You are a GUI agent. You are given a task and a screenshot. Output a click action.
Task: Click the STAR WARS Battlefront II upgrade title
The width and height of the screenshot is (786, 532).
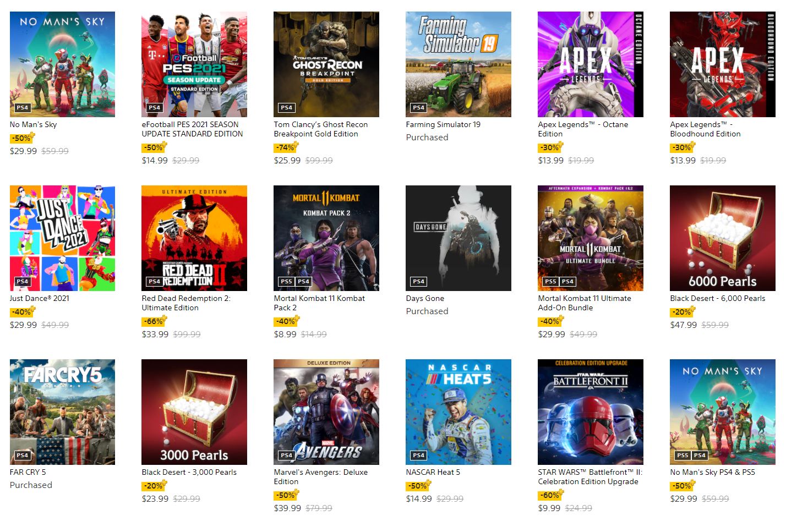click(x=590, y=477)
